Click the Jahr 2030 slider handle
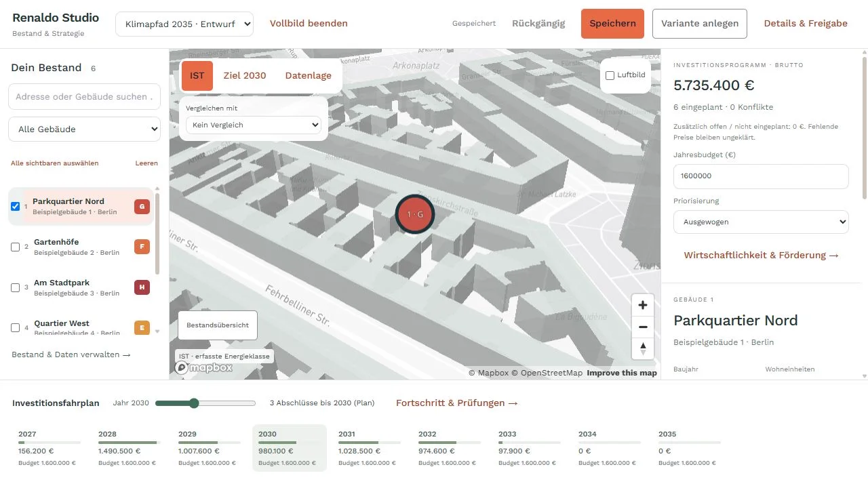 (x=194, y=403)
